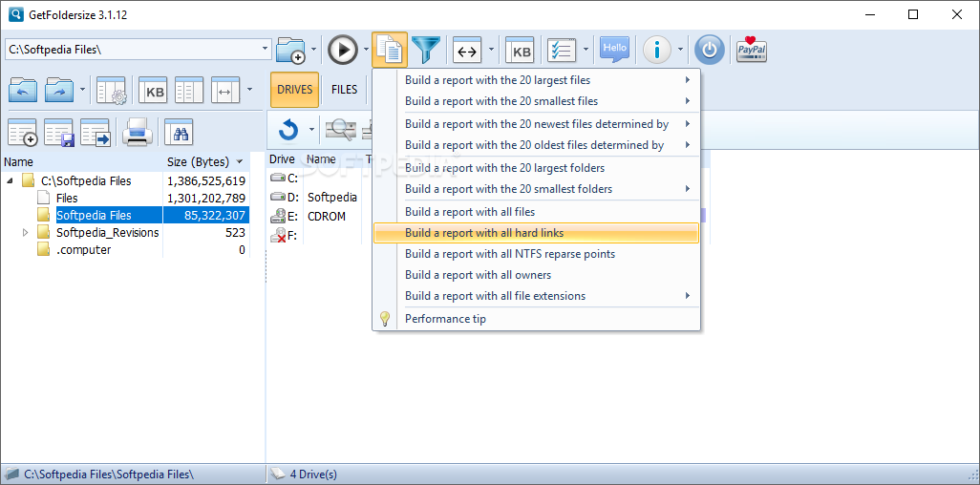980x485 pixels.
Task: Click the column settings gear icon
Action: 111,91
